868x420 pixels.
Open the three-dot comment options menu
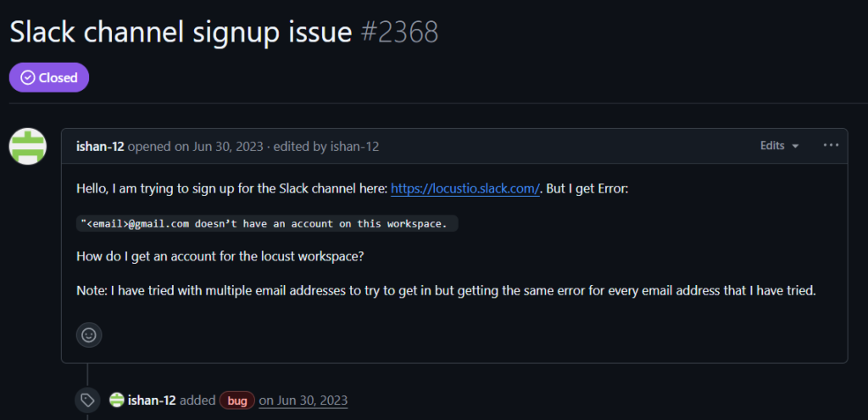(831, 145)
